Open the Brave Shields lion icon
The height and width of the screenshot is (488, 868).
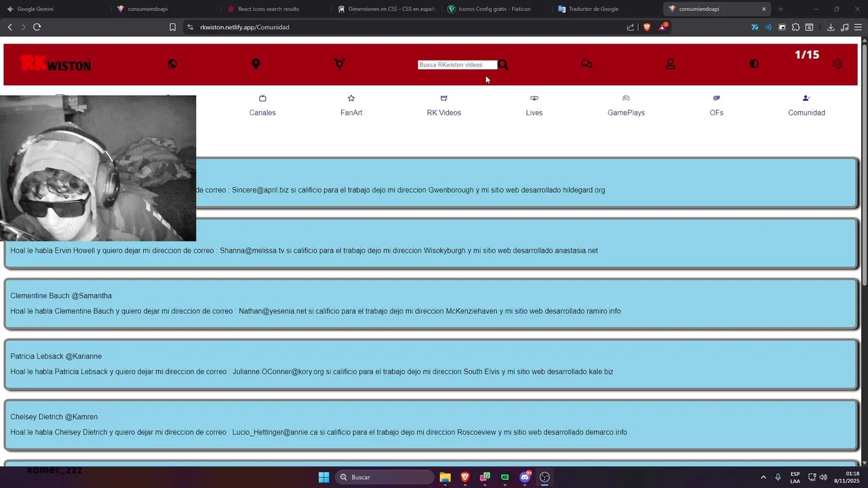point(647,27)
